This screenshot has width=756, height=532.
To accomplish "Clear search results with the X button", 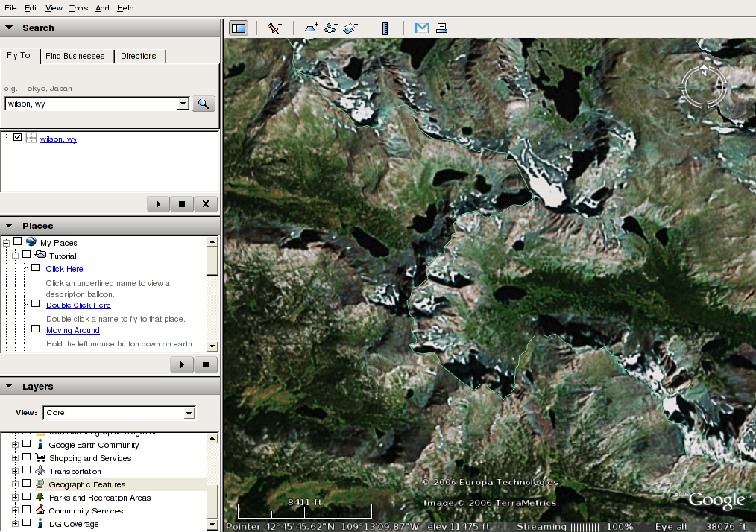I will click(x=206, y=204).
